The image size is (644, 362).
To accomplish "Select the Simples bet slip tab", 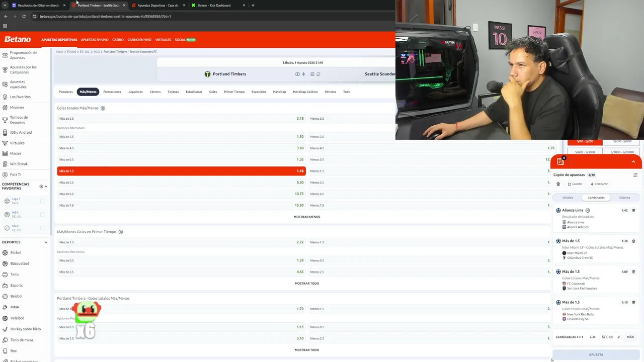I will [x=568, y=198].
